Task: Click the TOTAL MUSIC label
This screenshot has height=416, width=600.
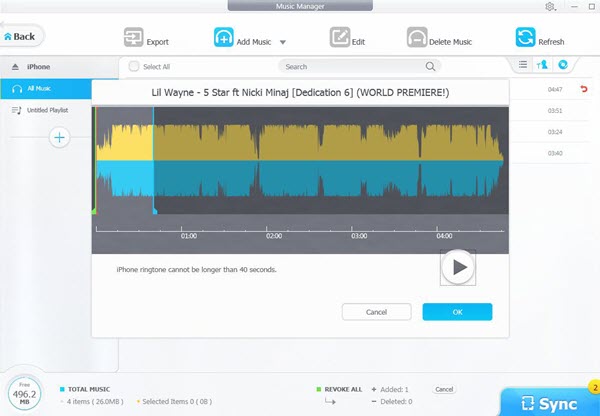Action: (x=89, y=389)
